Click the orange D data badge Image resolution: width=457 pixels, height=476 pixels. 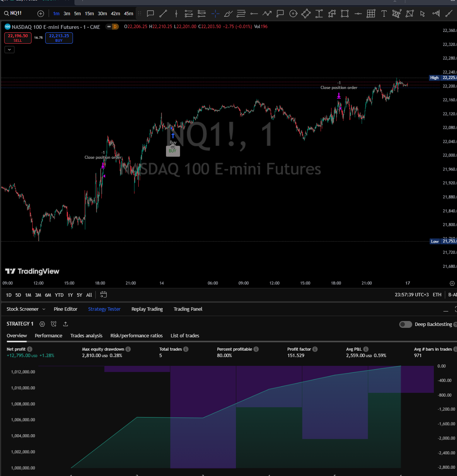115,27
